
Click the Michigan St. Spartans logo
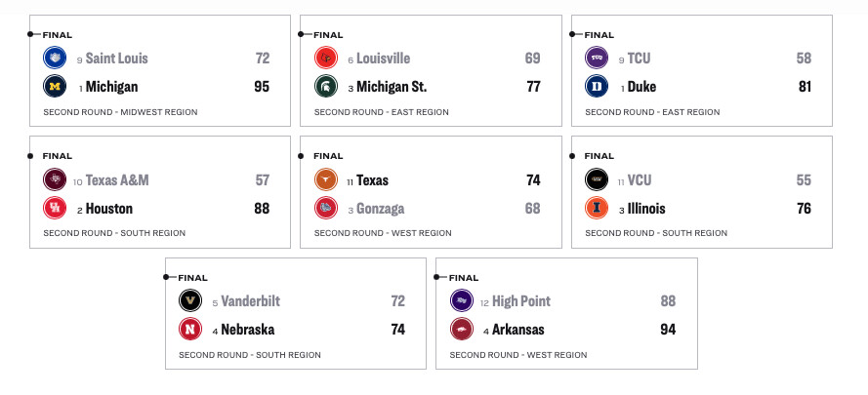point(325,87)
